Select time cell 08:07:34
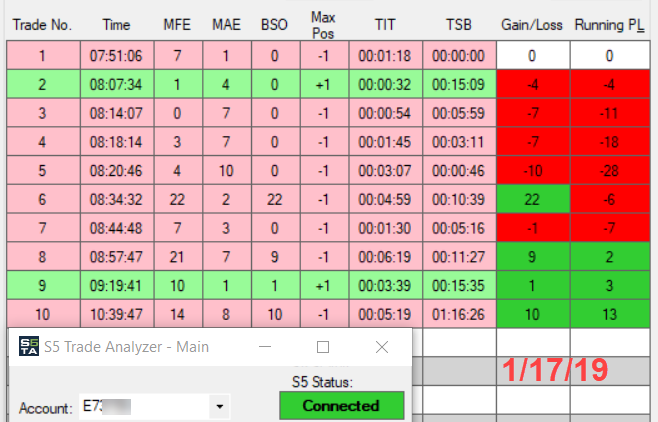The image size is (658, 422). [117, 84]
